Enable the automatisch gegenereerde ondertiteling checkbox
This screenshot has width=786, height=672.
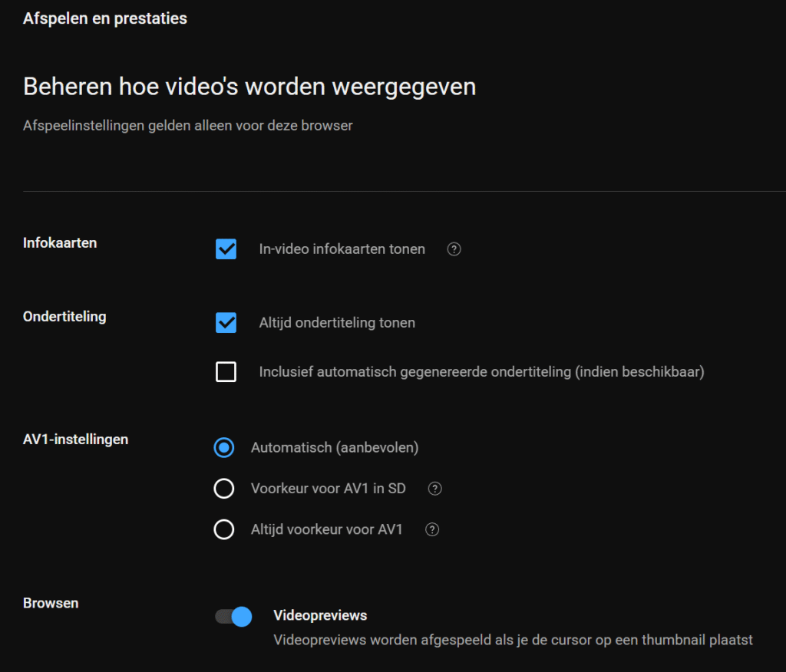pos(226,372)
